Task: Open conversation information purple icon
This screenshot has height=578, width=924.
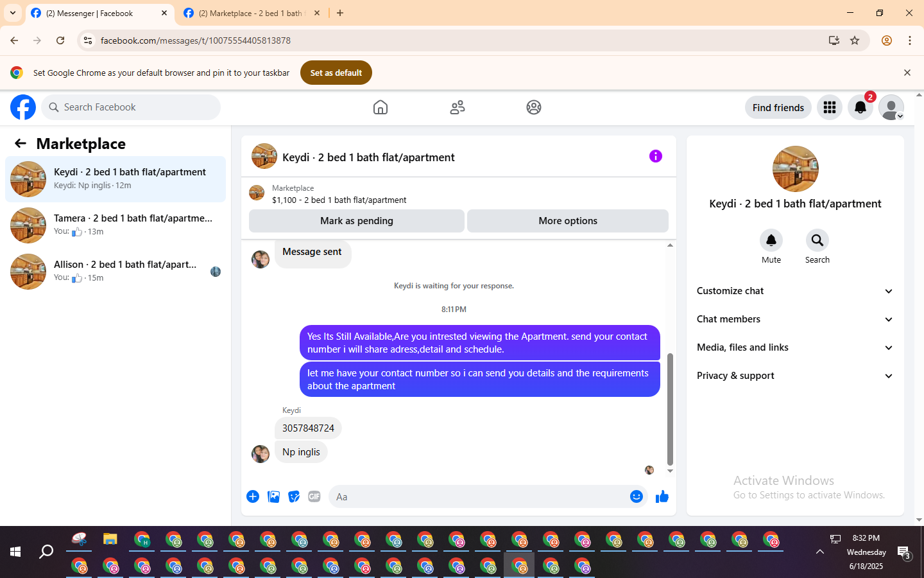Action: 656,156
